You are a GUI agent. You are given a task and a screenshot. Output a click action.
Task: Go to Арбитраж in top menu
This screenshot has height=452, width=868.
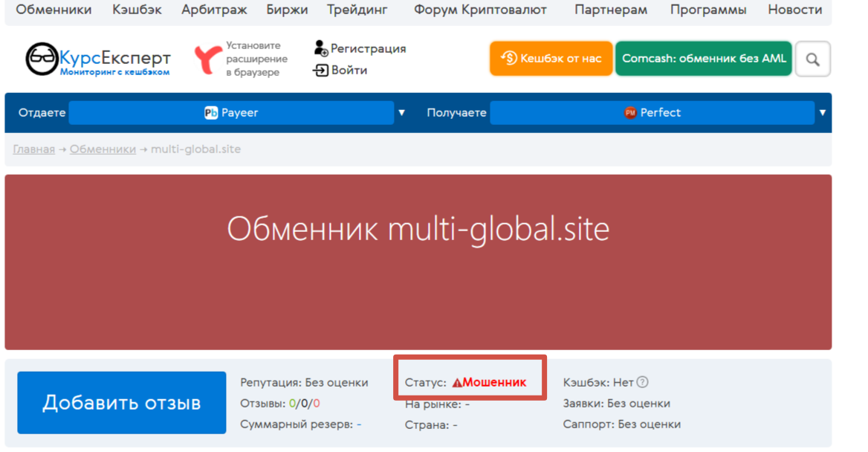pos(214,10)
